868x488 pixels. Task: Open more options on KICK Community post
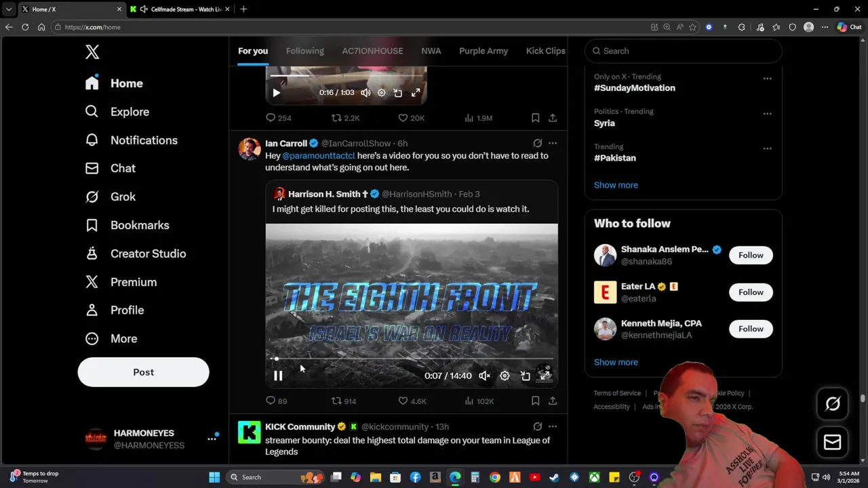pos(553,426)
